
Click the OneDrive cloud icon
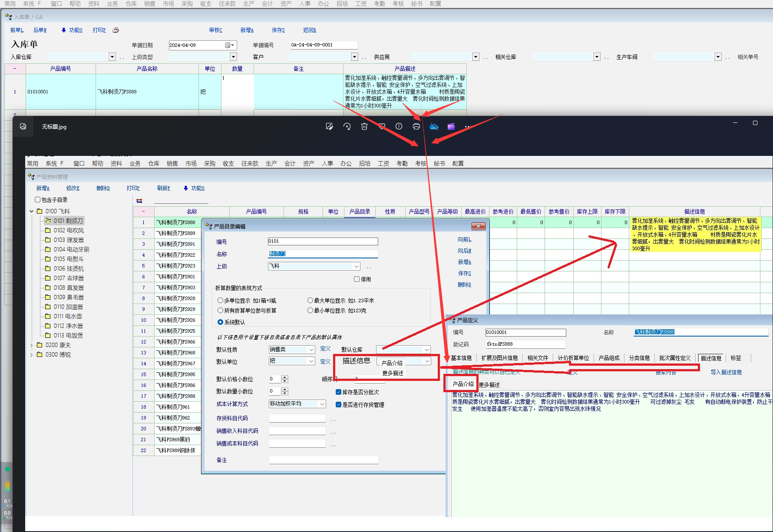(x=434, y=126)
